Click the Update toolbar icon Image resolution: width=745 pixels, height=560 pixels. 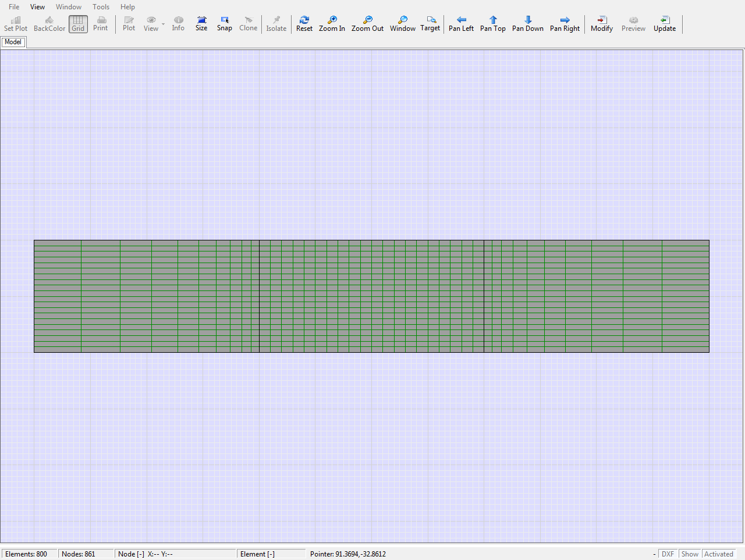[x=665, y=24]
